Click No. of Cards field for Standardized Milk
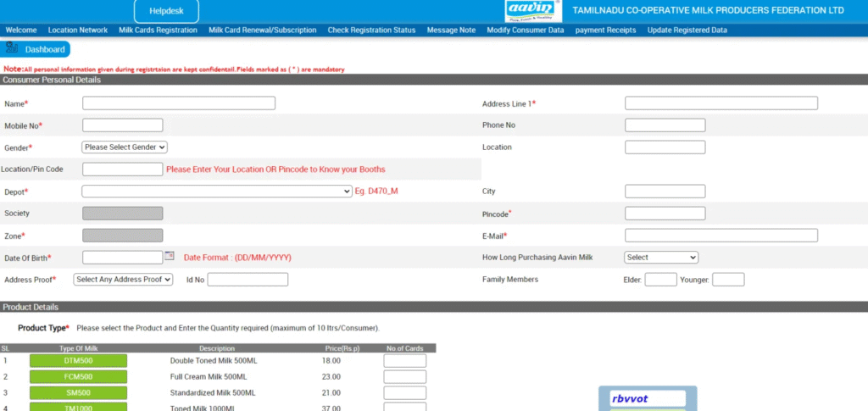The width and height of the screenshot is (868, 411). click(404, 392)
